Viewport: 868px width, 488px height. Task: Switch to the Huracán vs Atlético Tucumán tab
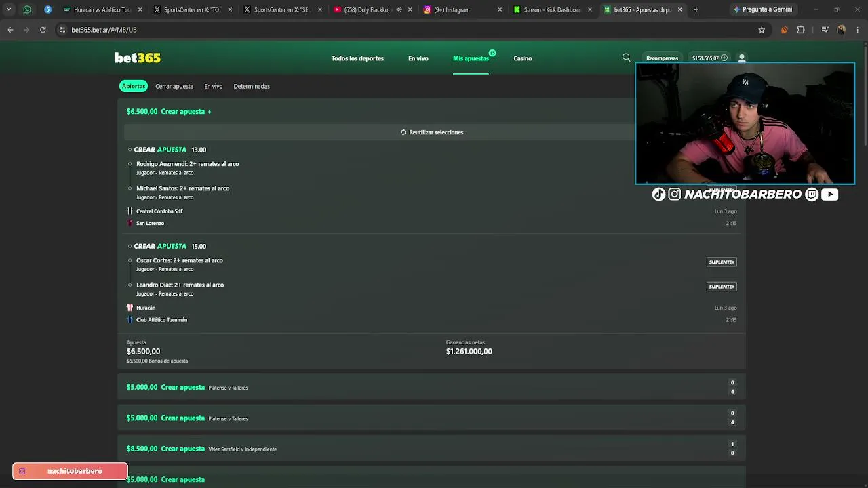pos(102,9)
